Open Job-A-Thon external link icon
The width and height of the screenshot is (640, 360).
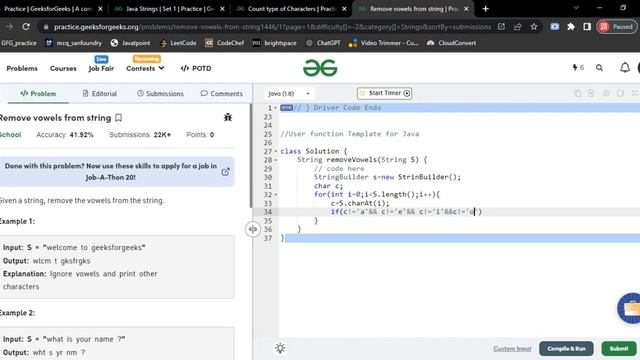point(225,172)
